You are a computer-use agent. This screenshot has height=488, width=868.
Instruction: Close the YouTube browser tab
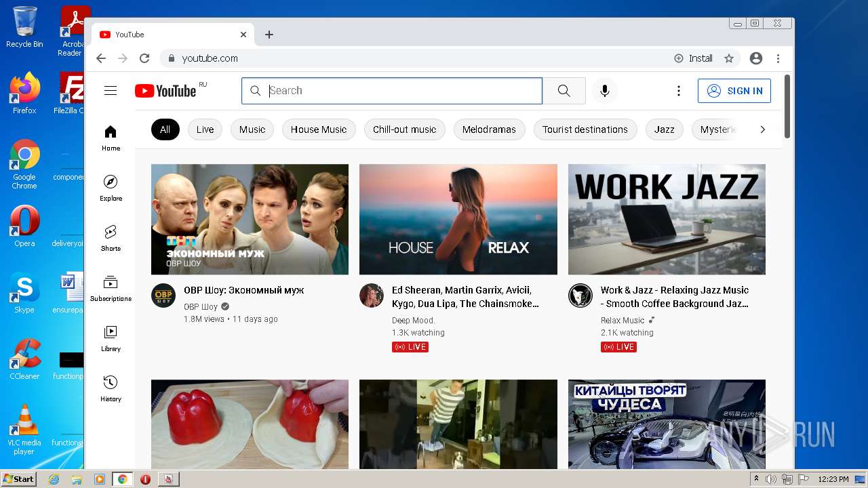(x=243, y=35)
